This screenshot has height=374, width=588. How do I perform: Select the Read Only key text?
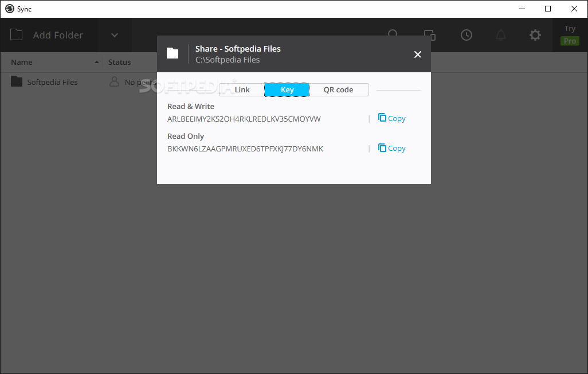point(245,149)
